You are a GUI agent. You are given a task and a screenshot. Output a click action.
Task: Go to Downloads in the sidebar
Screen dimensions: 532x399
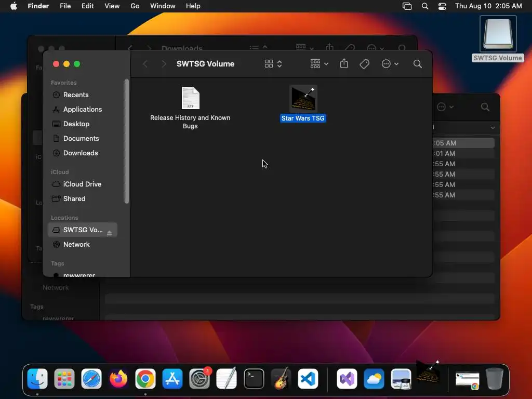click(81, 153)
